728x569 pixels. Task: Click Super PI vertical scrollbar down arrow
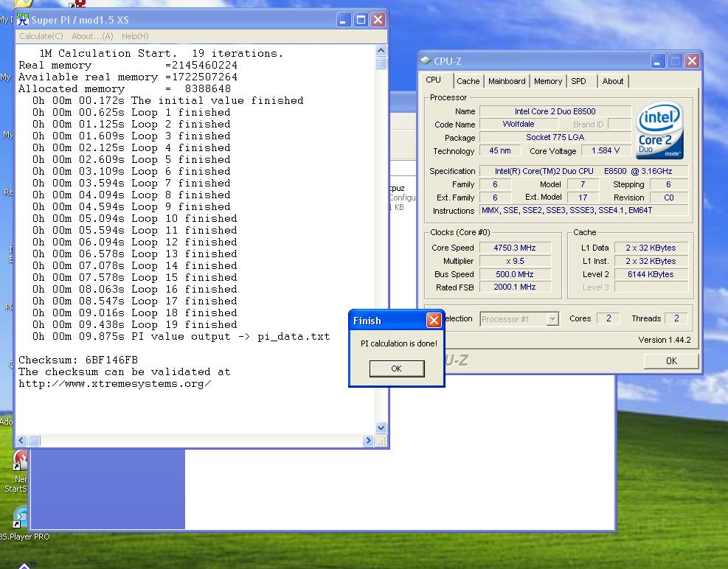coord(381,428)
